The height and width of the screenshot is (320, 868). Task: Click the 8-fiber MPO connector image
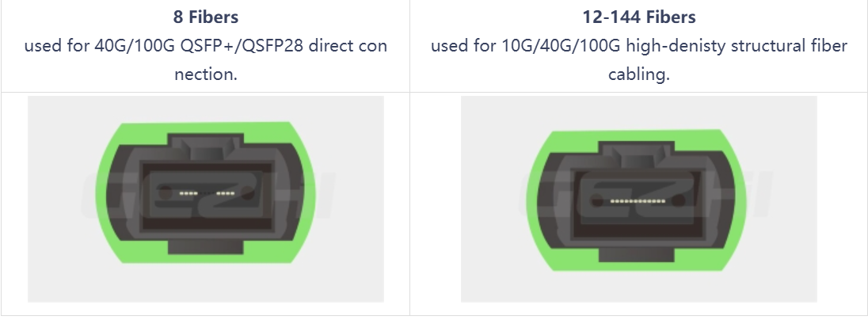pyautogui.click(x=206, y=198)
